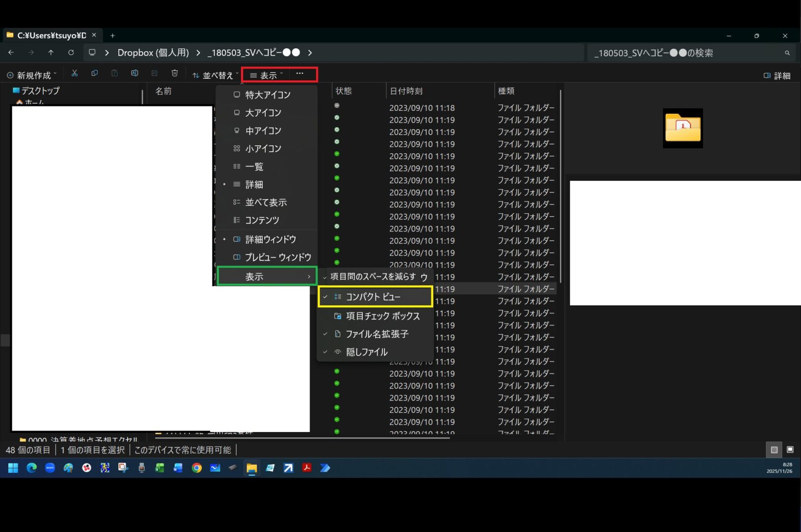The image size is (801, 532).
Task: Click the Cut scissors icon in toolbar
Action: point(74,73)
